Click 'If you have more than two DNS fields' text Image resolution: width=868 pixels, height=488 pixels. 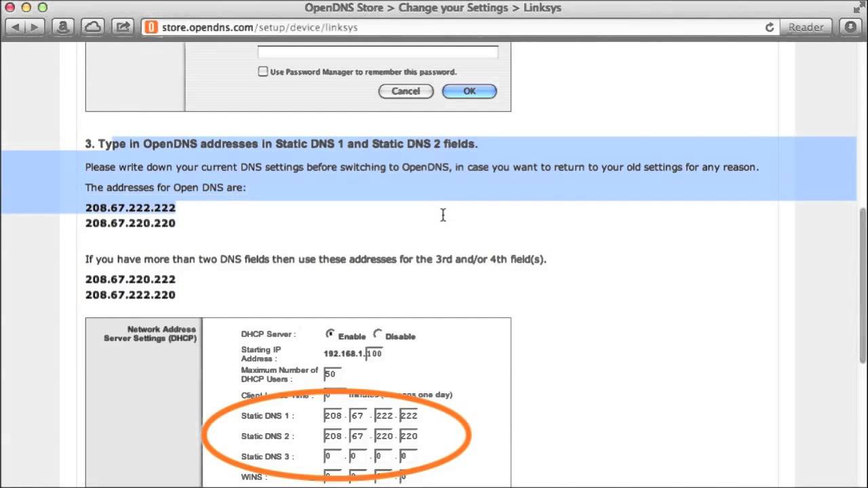[315, 259]
